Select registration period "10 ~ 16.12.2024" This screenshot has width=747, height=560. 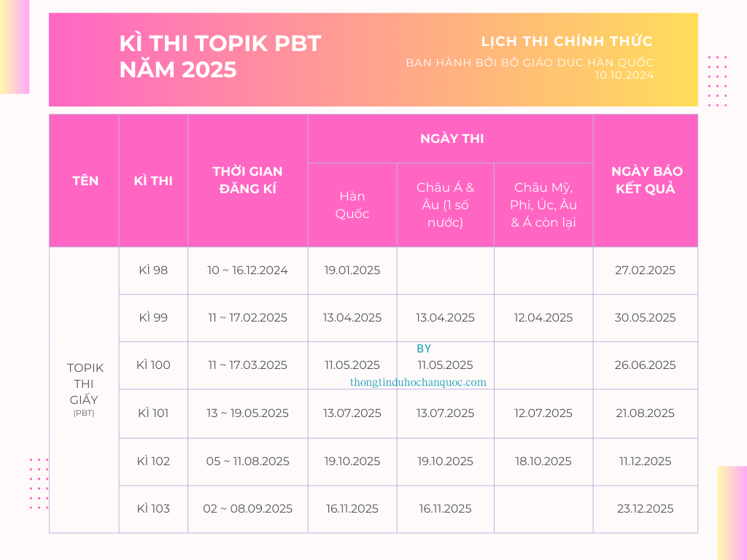point(247,271)
